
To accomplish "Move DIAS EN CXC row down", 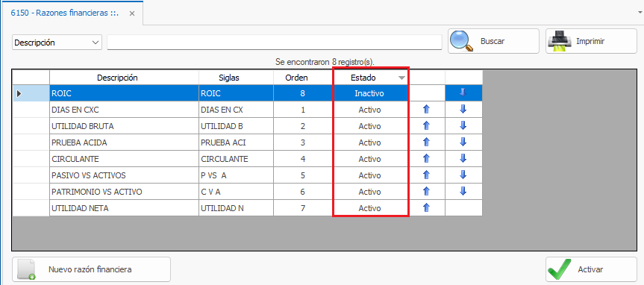I will click(463, 110).
